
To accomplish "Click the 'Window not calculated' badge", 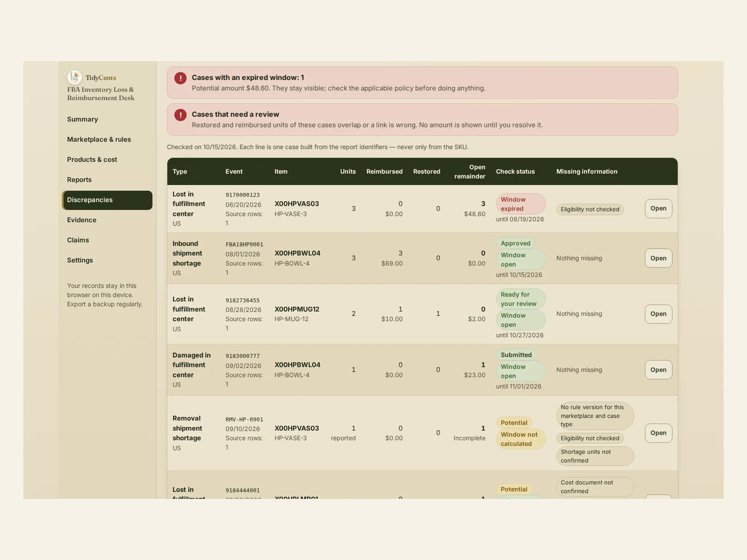I will 521,439.
